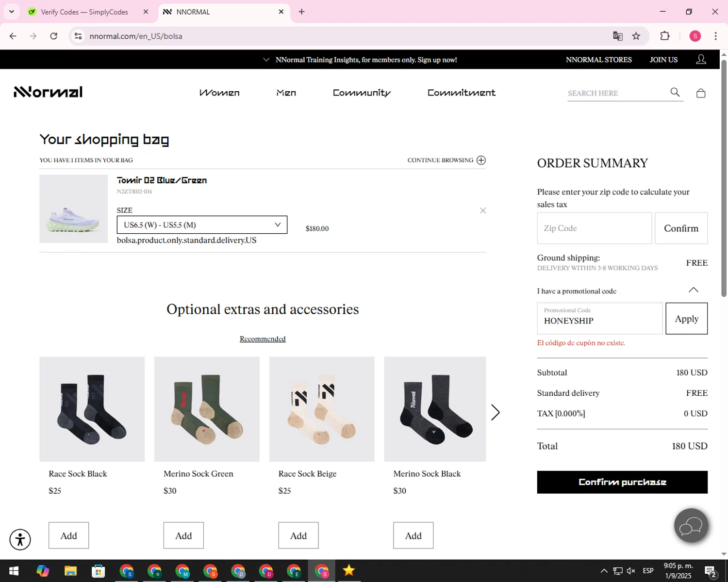
Task: Open Microsoft Store from taskbar
Action: pos(99,571)
